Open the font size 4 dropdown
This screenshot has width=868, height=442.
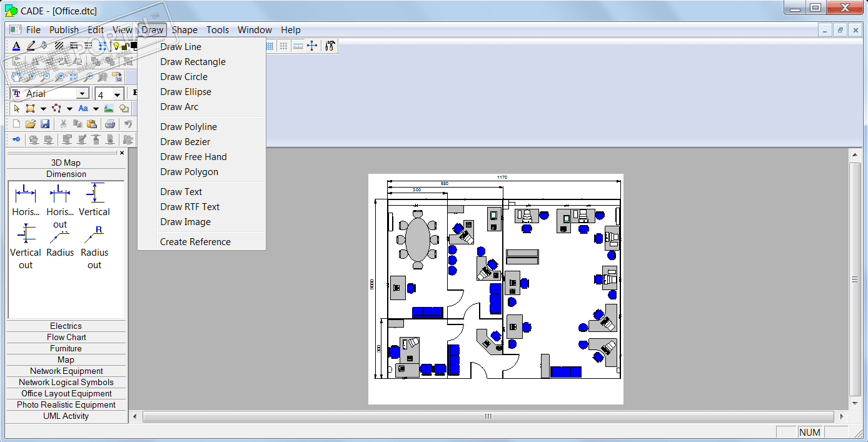118,94
